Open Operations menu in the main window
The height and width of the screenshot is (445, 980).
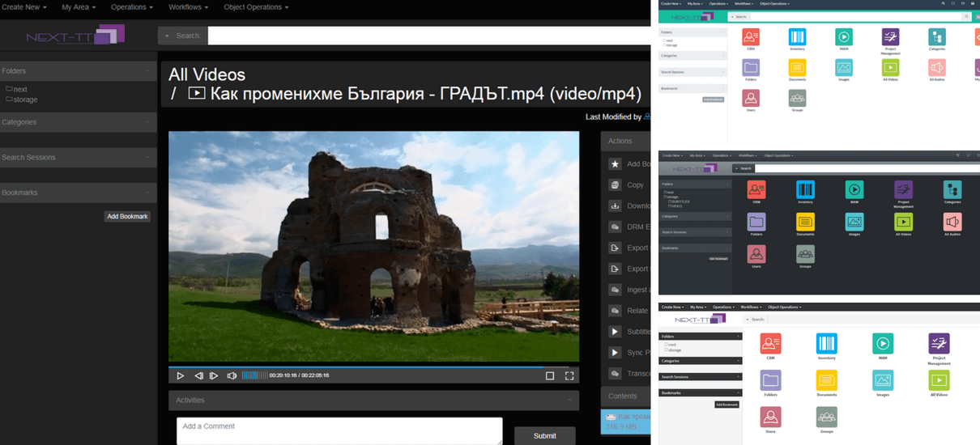pyautogui.click(x=133, y=7)
